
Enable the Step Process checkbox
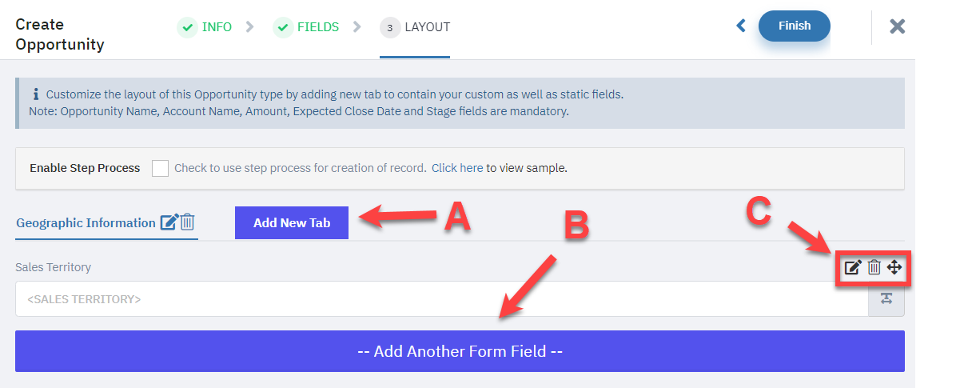(x=160, y=168)
